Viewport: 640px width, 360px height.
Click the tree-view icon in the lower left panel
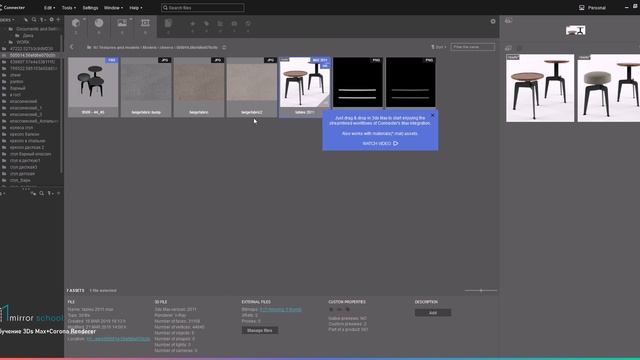pos(33,193)
